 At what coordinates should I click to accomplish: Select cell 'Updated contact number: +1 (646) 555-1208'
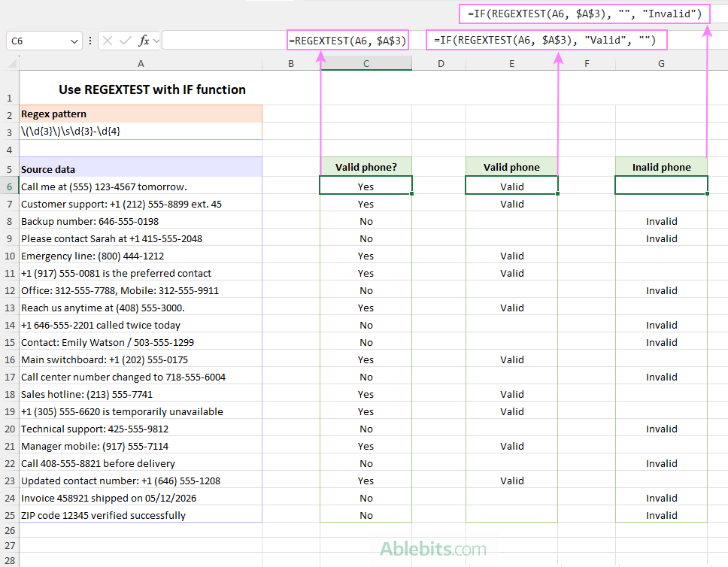141,481
